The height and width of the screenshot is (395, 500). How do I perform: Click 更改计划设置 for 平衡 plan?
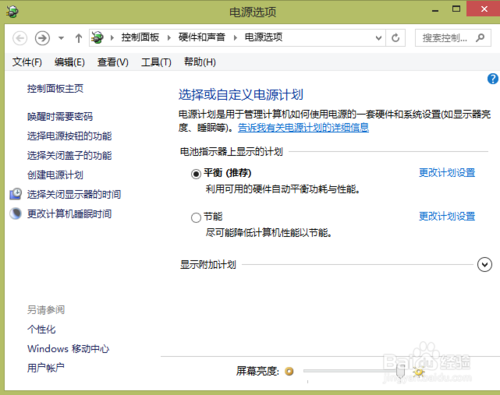(x=447, y=173)
